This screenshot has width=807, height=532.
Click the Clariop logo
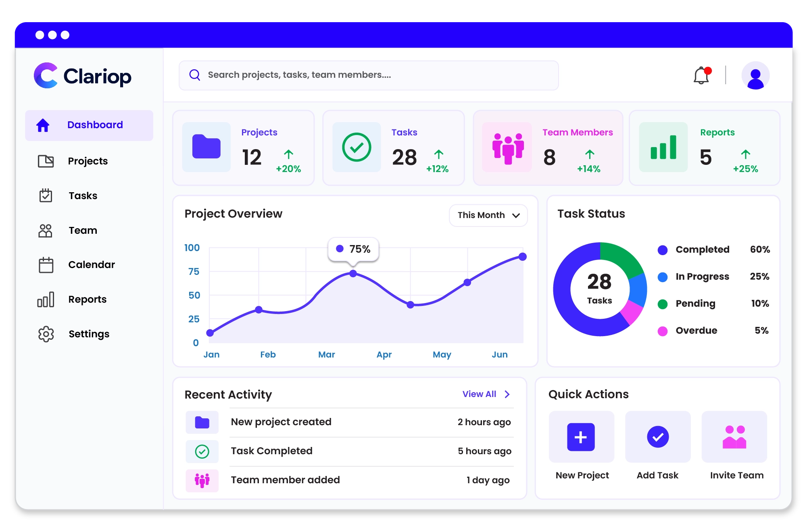pyautogui.click(x=83, y=75)
